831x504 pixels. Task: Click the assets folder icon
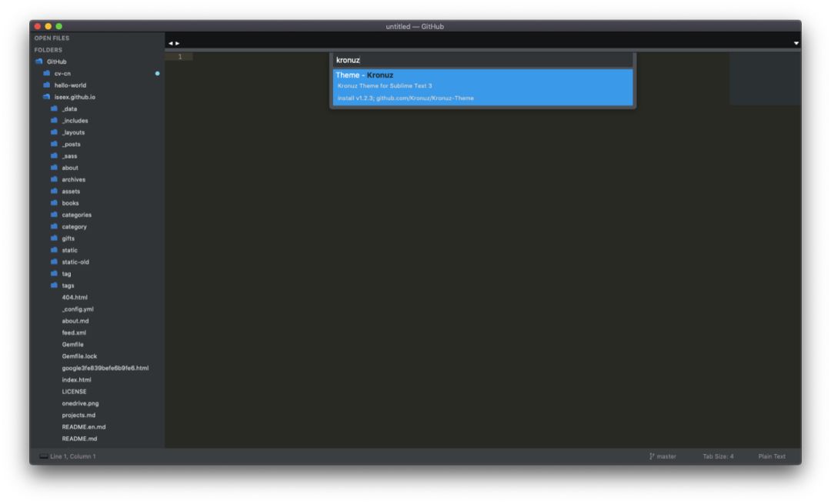point(54,191)
